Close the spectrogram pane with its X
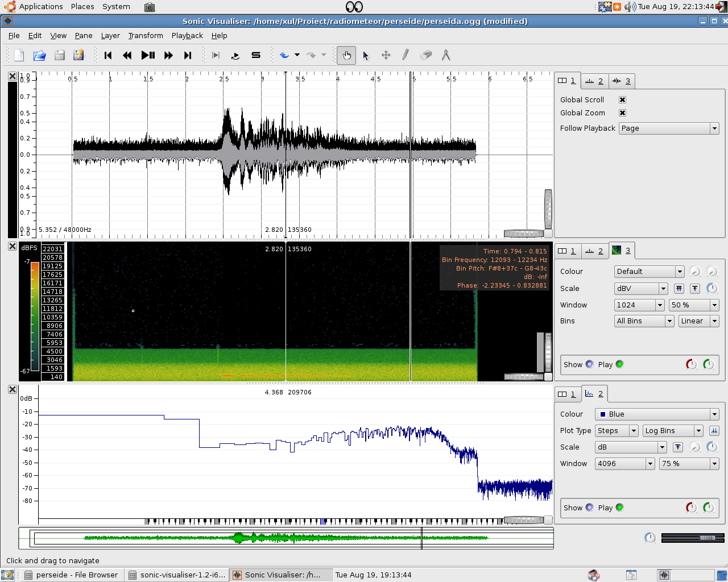The height and width of the screenshot is (582, 728). click(12, 246)
